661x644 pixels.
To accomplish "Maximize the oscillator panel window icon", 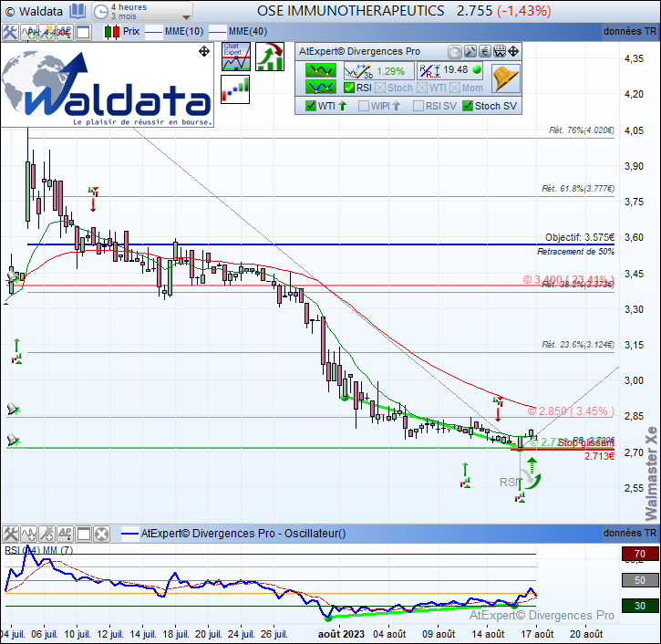I will 83,534.
